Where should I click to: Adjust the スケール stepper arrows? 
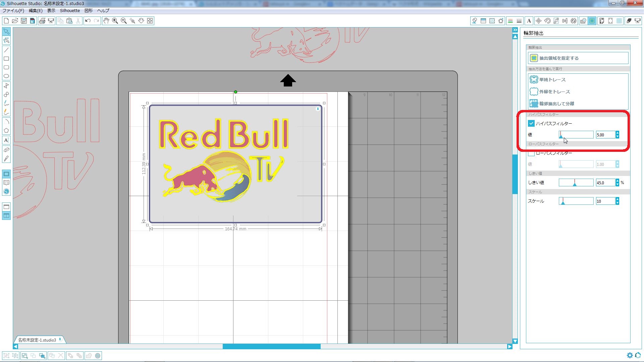pyautogui.click(x=618, y=201)
